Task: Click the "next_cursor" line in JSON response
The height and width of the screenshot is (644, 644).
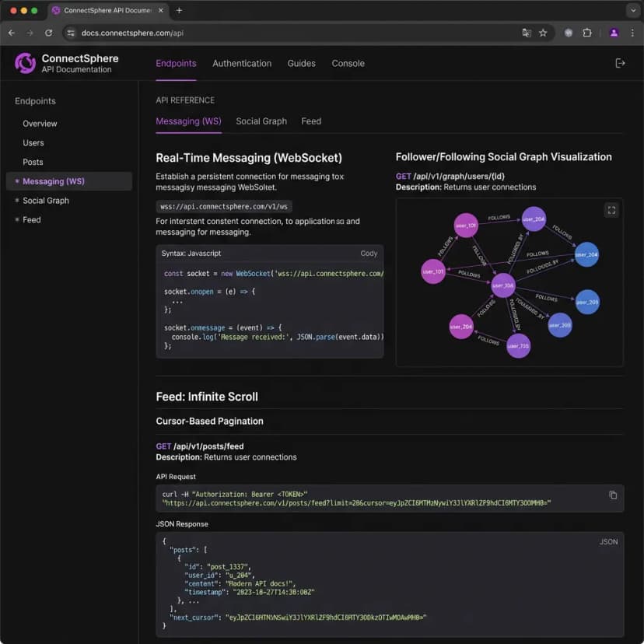Action: (298, 618)
